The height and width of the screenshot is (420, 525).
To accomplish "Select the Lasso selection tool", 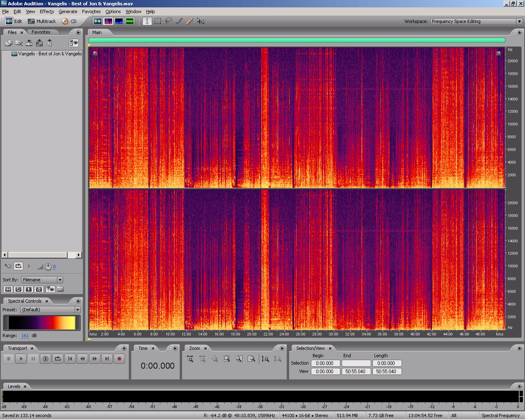I will click(x=168, y=21).
